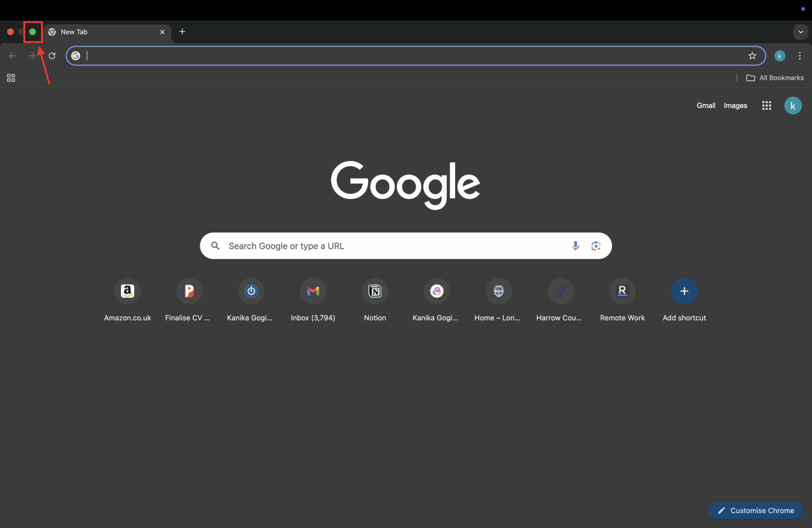Open the All Bookmarks folder
This screenshot has width=812, height=528.
[775, 78]
